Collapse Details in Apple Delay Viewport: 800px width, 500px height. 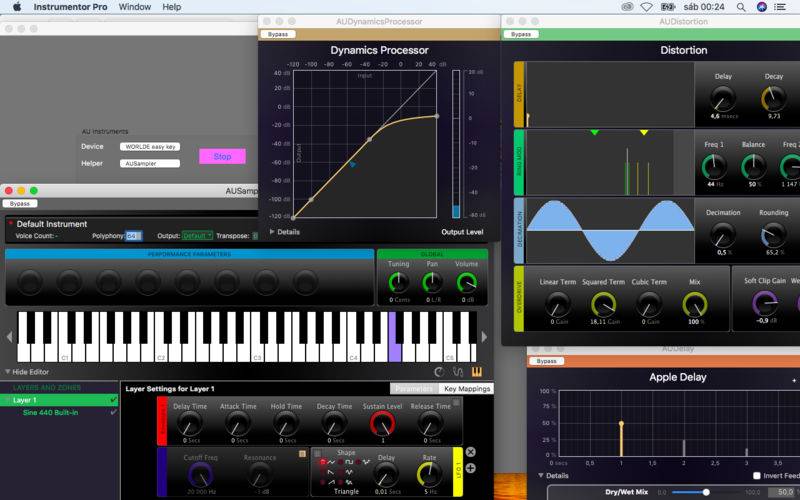click(541, 475)
